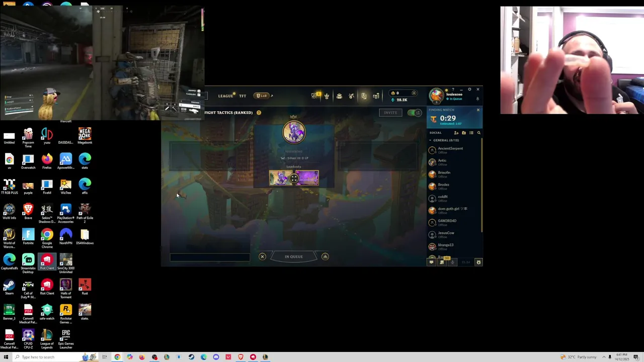This screenshot has width=644, height=362.
Task: Open Path of Exile 2 shortcut
Action: tap(85, 213)
